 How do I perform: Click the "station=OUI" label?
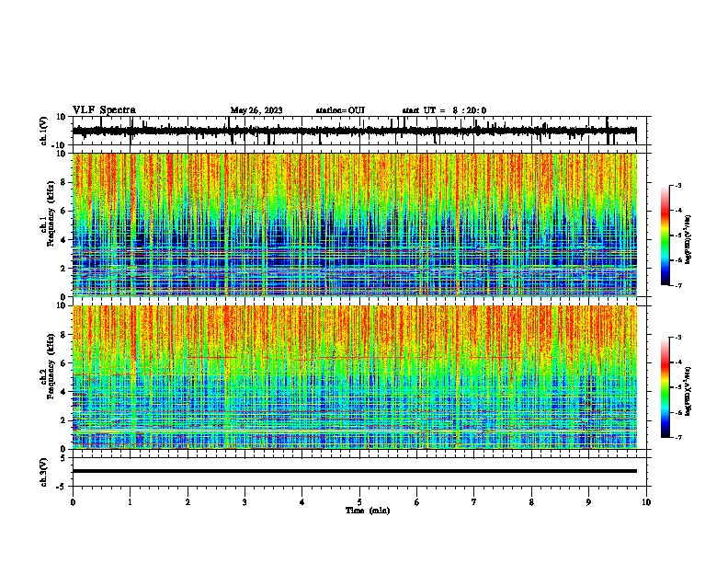pos(340,110)
